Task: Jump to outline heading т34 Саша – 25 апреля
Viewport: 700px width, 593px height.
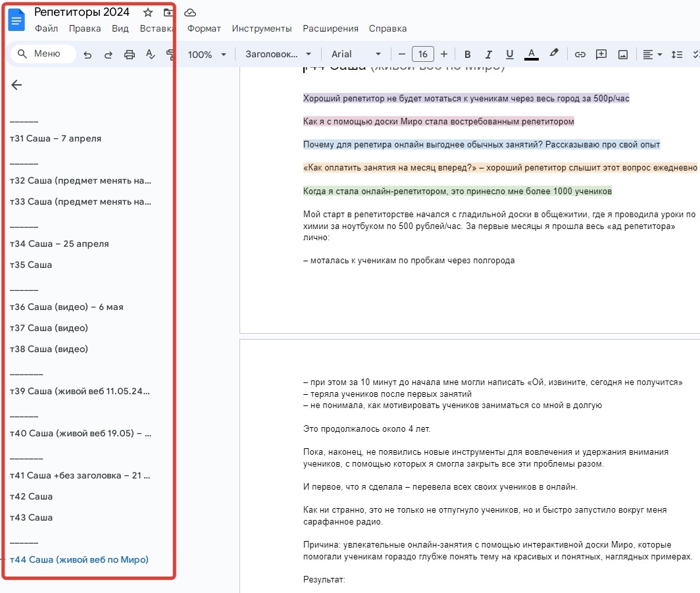Action: click(59, 244)
